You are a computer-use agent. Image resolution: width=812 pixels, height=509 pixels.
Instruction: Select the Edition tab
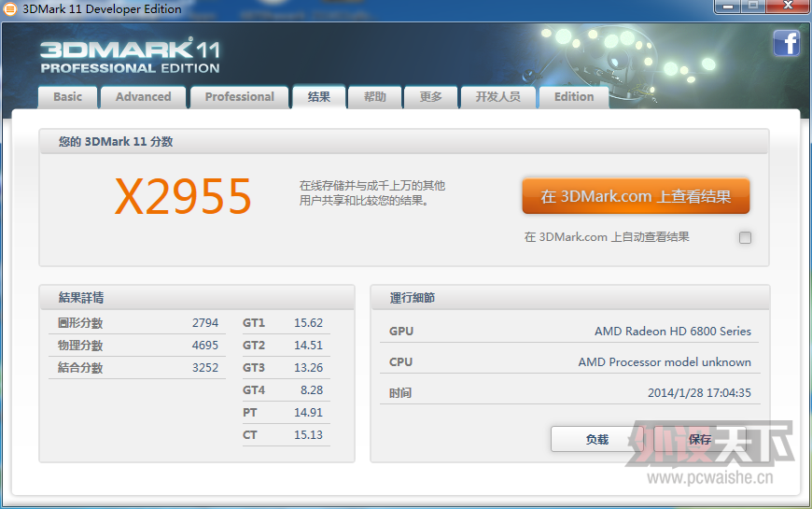pyautogui.click(x=574, y=97)
